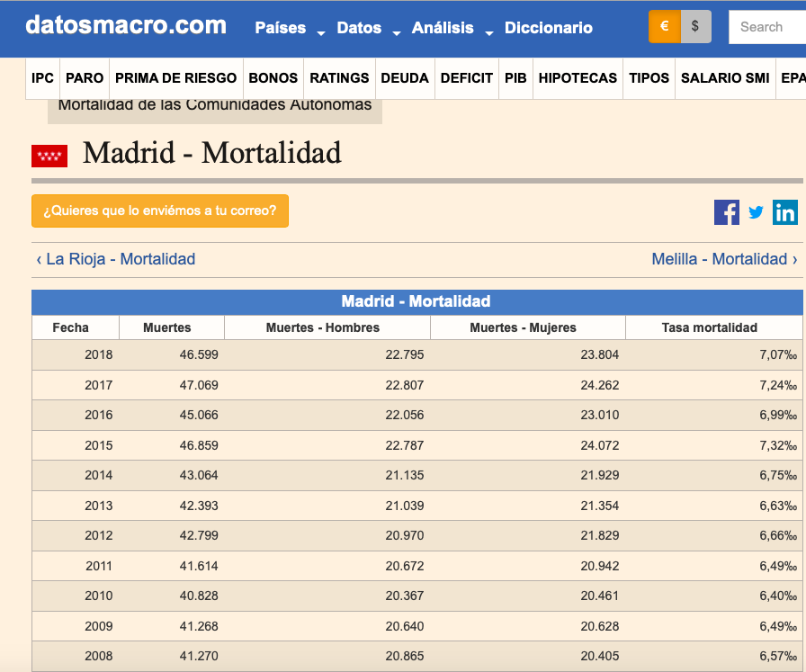Screen dimensions: 806x672
Task: Open the Datos dropdown menu
Action: 368,29
